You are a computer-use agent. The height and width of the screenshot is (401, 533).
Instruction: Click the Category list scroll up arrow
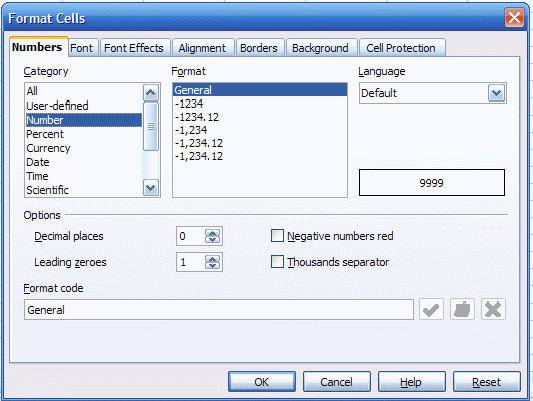(x=151, y=92)
